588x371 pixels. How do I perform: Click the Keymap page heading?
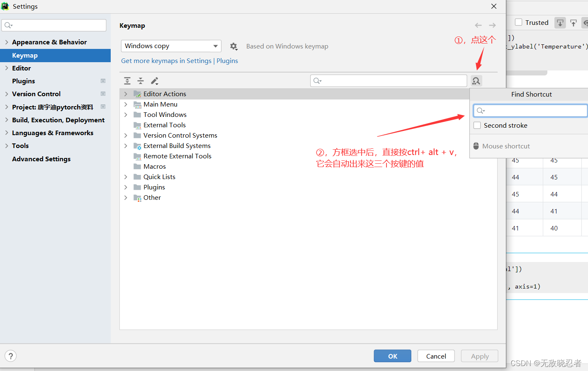tap(132, 26)
